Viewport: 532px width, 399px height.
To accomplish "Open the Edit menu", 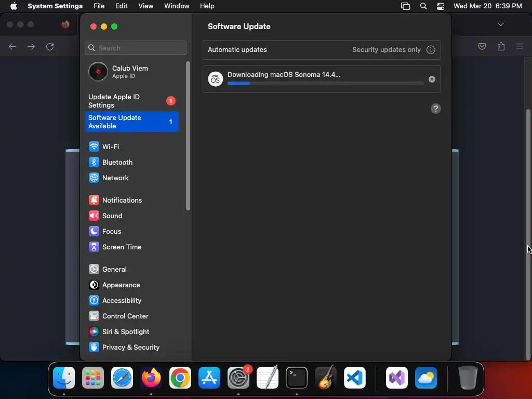I will [x=121, y=6].
